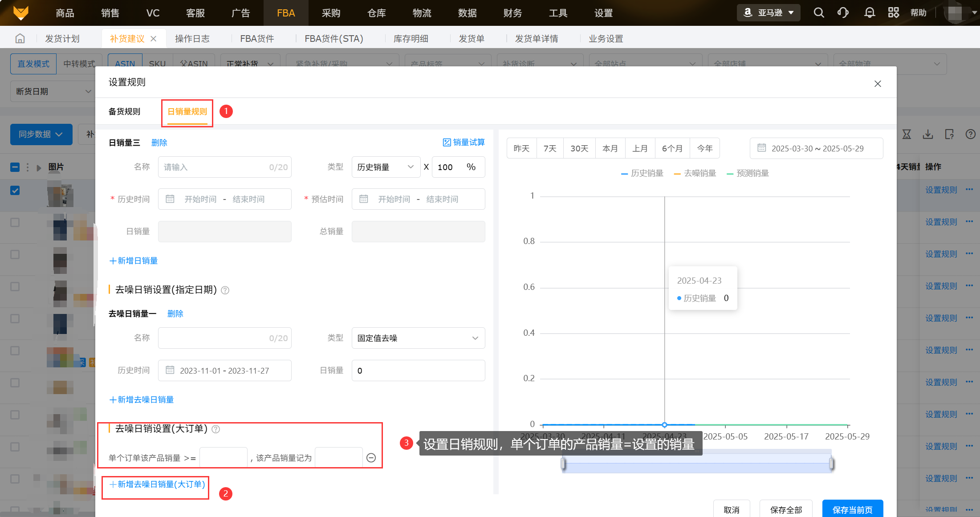The image size is (980, 517).
Task: Open the app grid icon beside Help
Action: (893, 13)
